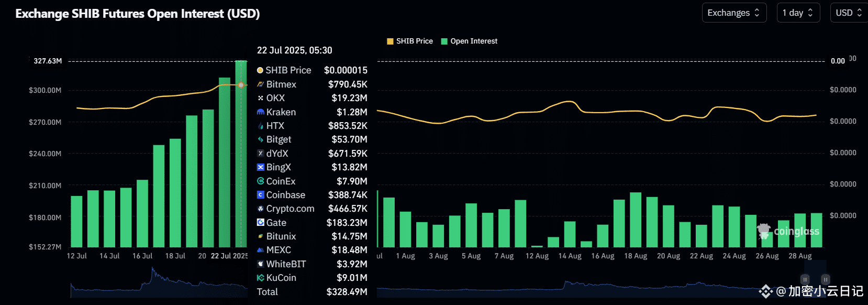Screen dimensions: 868x305
Task: Click the Exchange SHIB Futures Open Interest title
Action: pos(138,14)
